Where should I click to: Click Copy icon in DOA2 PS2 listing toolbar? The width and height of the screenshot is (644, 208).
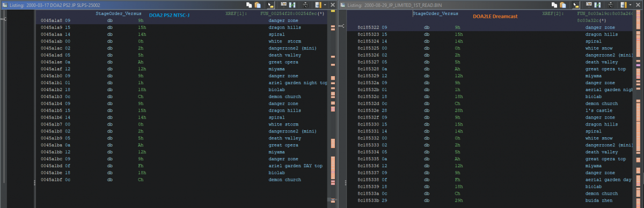[x=249, y=5]
